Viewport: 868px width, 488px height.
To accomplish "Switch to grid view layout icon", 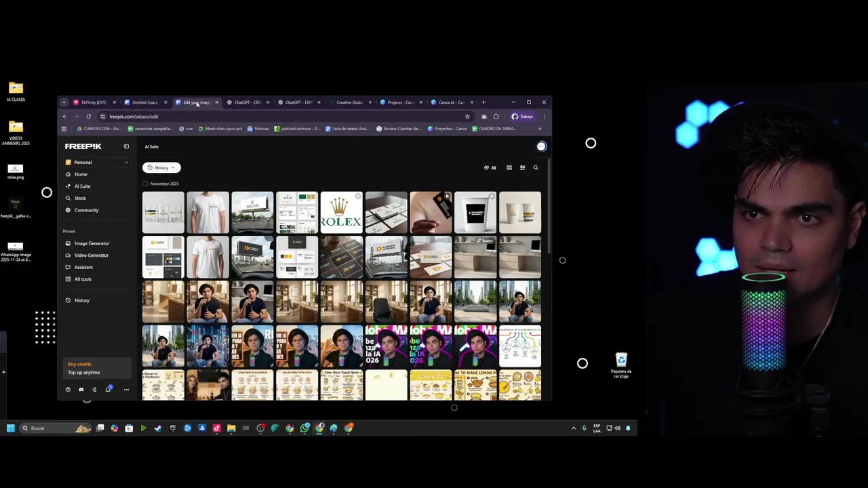I will coord(509,167).
